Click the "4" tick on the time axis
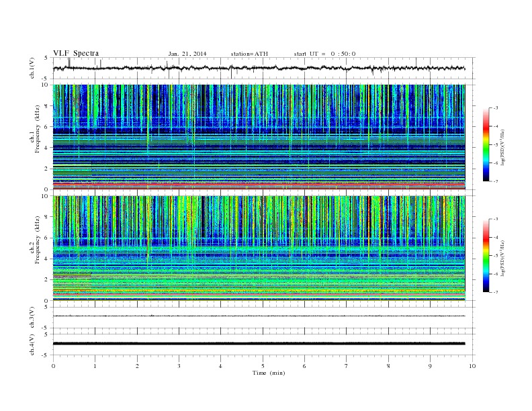Viewport: 532px width, 411px height. coord(220,366)
